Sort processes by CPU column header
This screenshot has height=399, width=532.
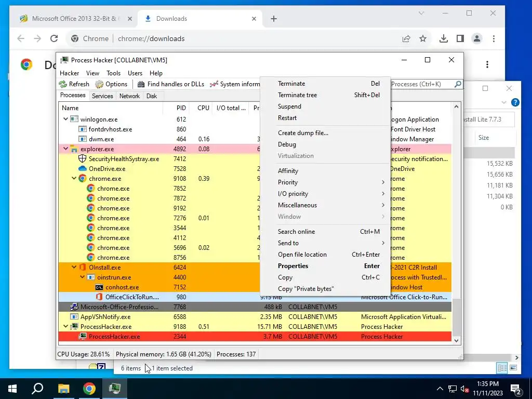pos(201,108)
